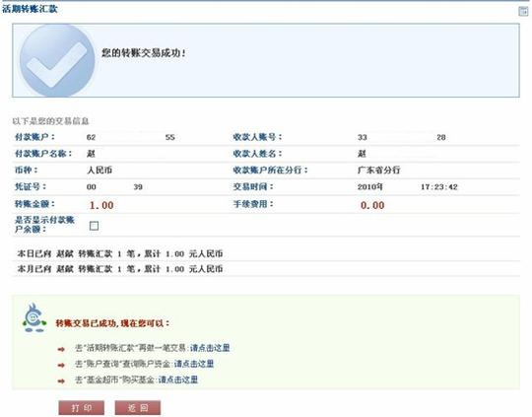Click the 收款人账号 label
This screenshot has width=532, height=417.
(x=257, y=137)
